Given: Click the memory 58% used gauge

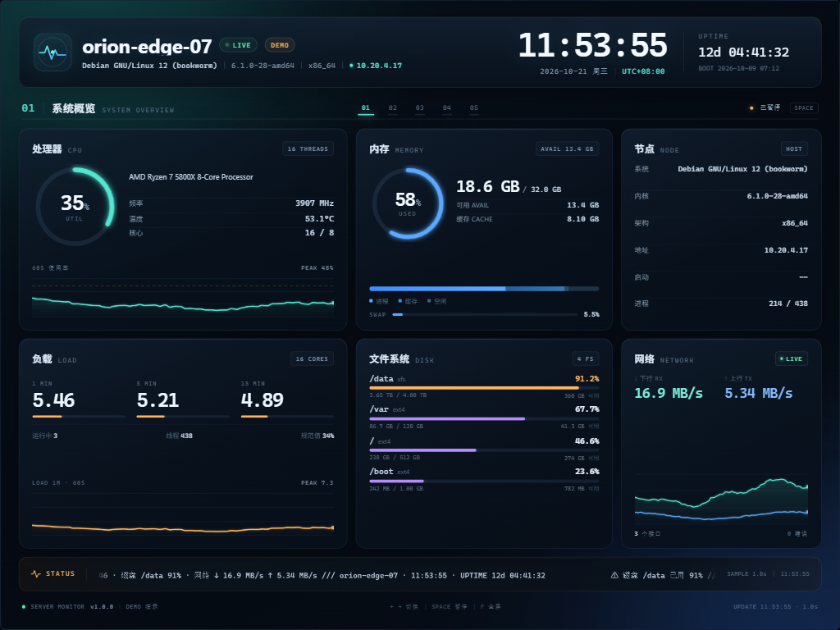Looking at the screenshot, I should [x=409, y=203].
